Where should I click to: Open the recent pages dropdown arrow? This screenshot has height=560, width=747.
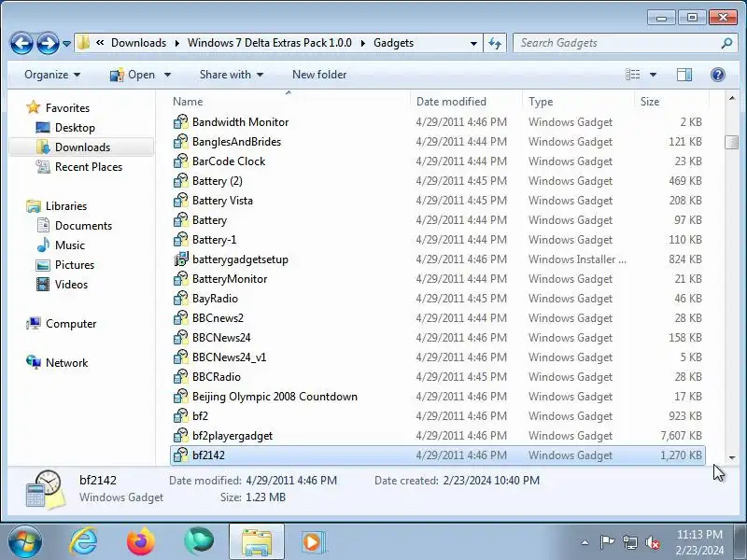tap(66, 44)
